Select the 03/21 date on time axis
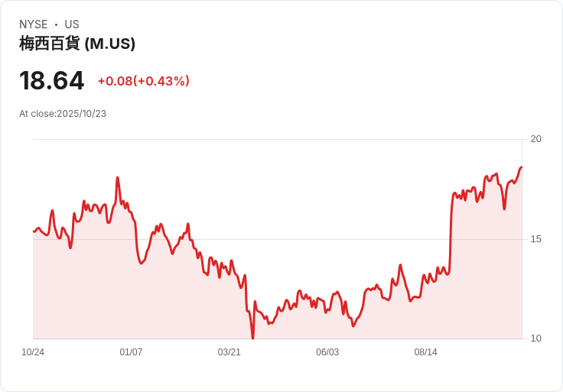Screen dimensions: 563x392 (229, 352)
